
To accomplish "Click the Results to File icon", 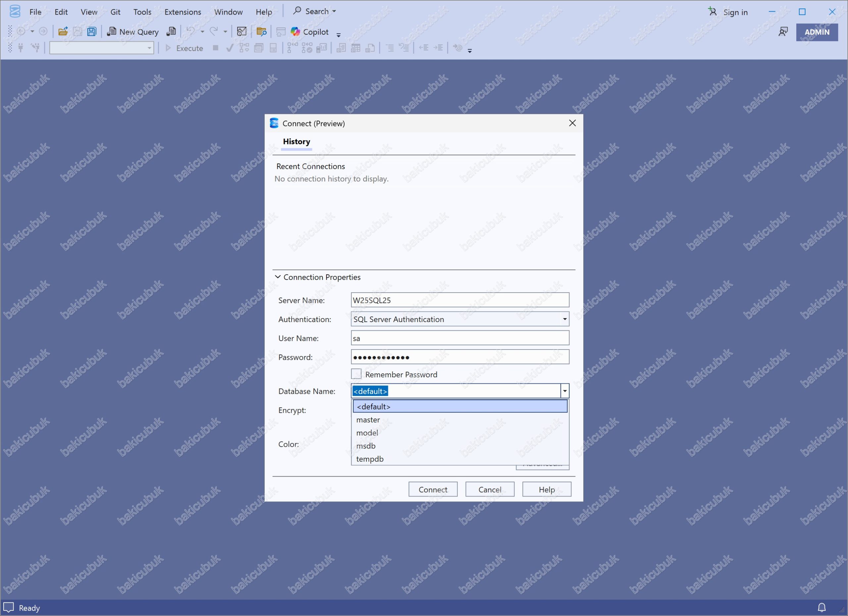I will click(370, 48).
